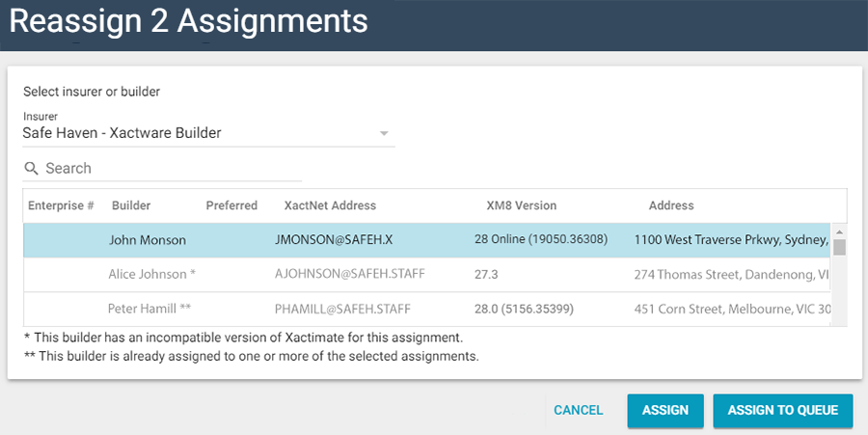Open the Safe Haven - Xactware Builder combo box
The image size is (868, 435).
click(193, 133)
